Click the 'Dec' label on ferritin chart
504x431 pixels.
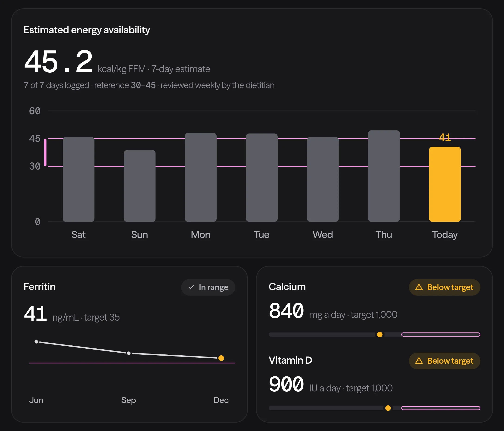[x=221, y=400]
